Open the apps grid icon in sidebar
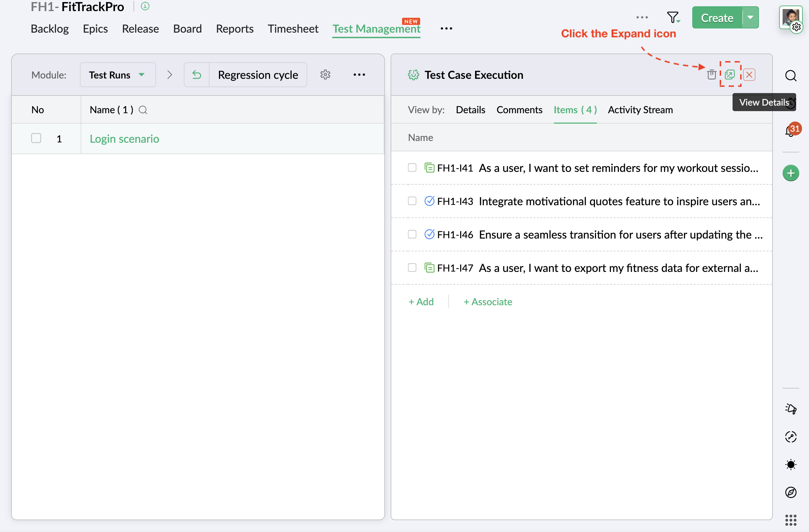 (791, 520)
